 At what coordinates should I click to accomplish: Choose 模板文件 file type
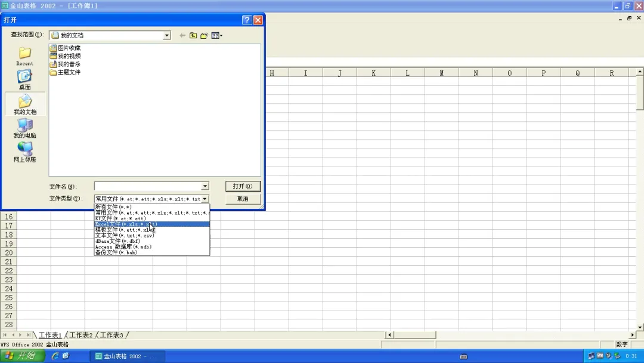(x=152, y=230)
